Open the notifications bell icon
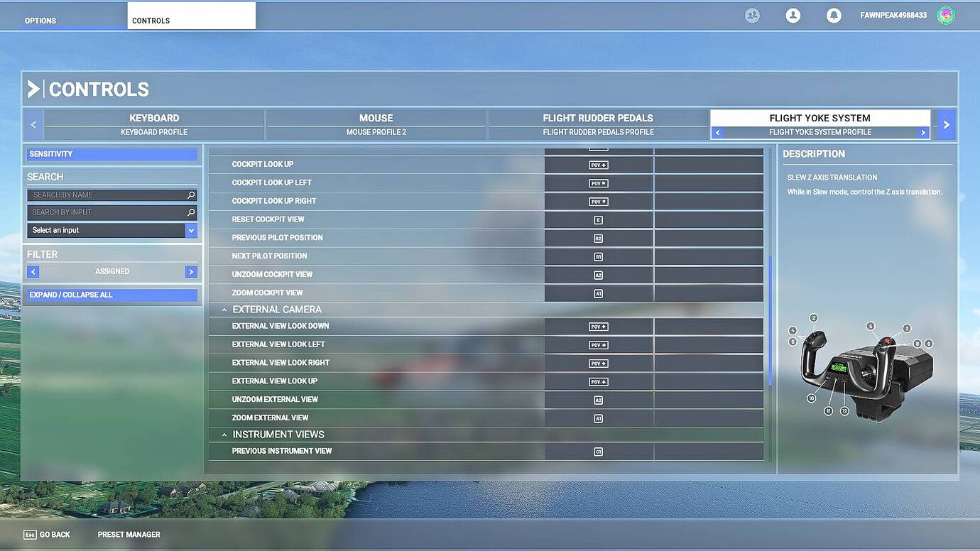Screen dimensions: 980x551 (x=834, y=15)
